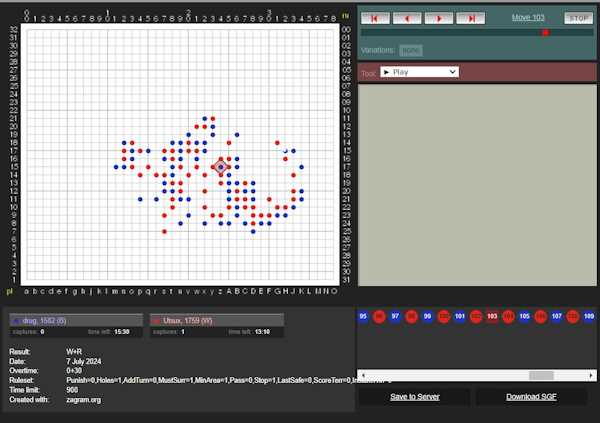Jump to the first move
The width and height of the screenshot is (600, 423).
click(x=376, y=18)
